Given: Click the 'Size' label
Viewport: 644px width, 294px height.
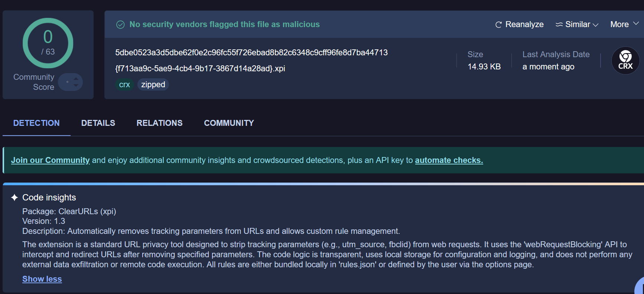Looking at the screenshot, I should [475, 55].
